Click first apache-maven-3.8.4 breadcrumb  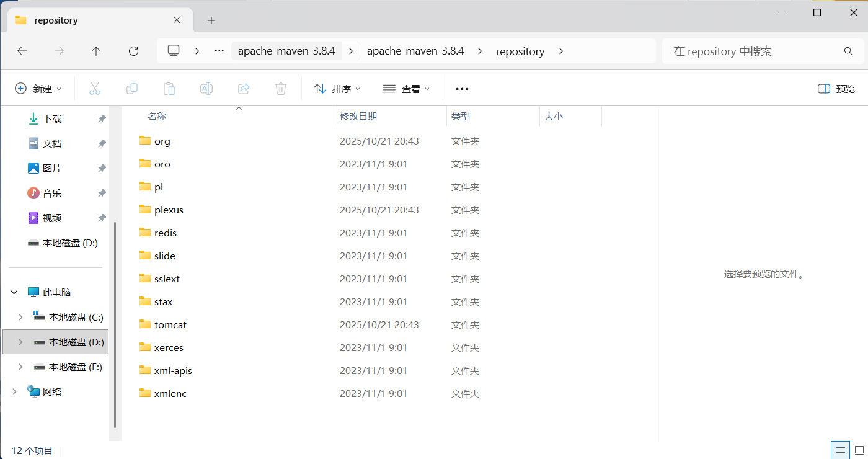pyautogui.click(x=286, y=51)
